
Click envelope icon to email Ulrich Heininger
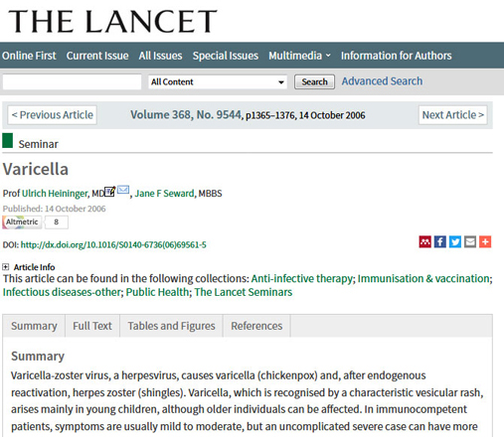click(x=123, y=190)
